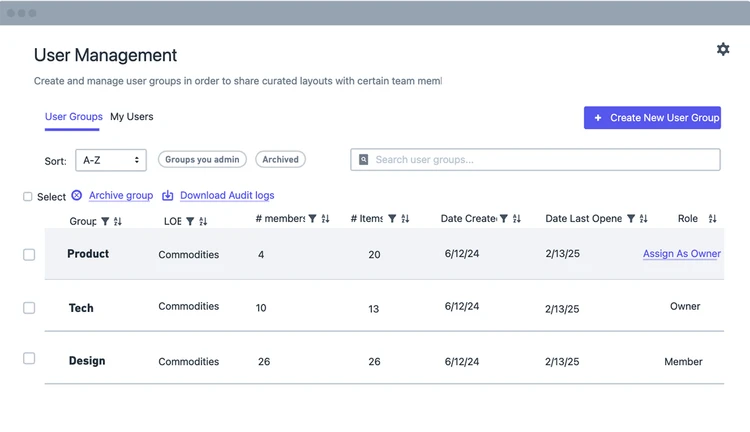Screen dimensions: 750x432
Task: Click the Archive group icon
Action: [x=77, y=196]
